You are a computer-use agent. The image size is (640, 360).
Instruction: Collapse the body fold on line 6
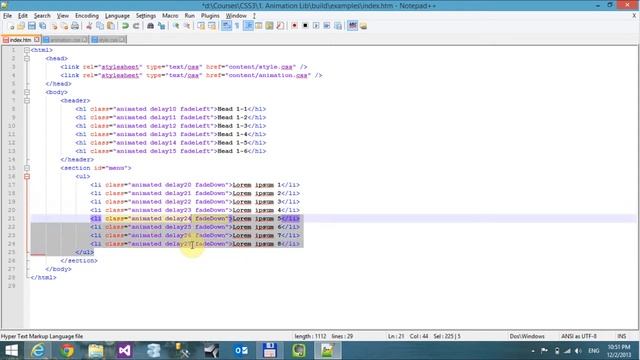pyautogui.click(x=27, y=92)
